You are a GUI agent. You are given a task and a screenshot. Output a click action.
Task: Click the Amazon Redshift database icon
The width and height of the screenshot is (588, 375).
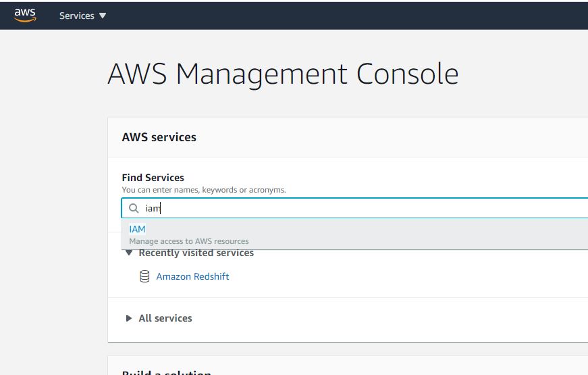144,276
